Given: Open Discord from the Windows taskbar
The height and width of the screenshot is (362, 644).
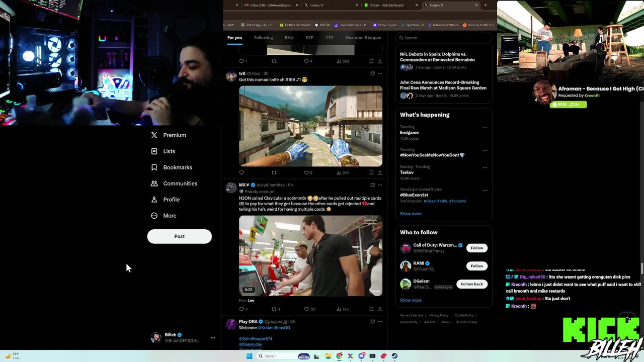Looking at the screenshot, I should tap(362, 356).
